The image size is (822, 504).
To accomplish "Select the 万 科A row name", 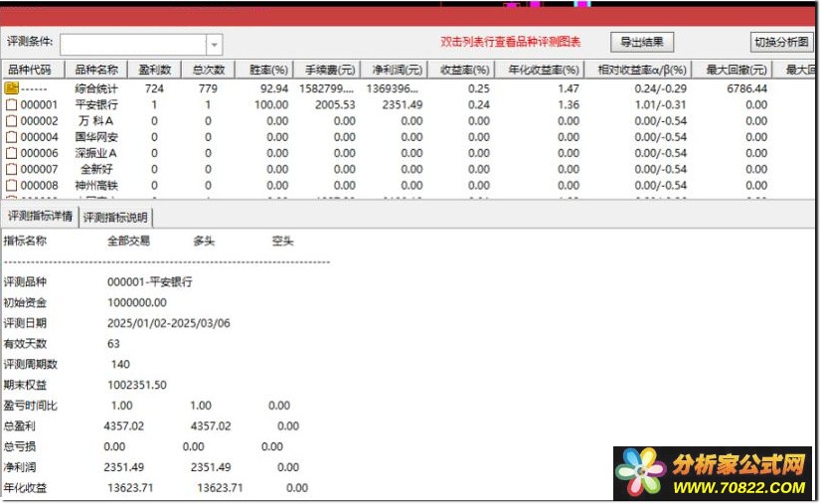I will tap(96, 121).
